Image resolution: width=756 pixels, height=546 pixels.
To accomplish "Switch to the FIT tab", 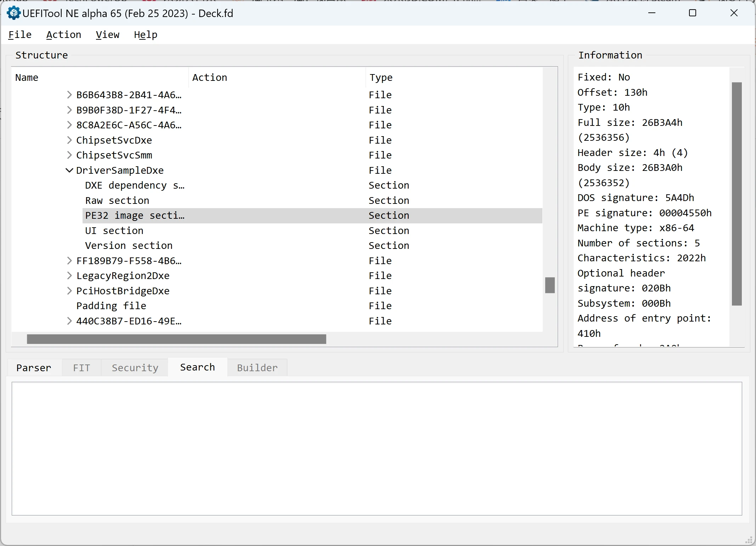I will point(81,368).
